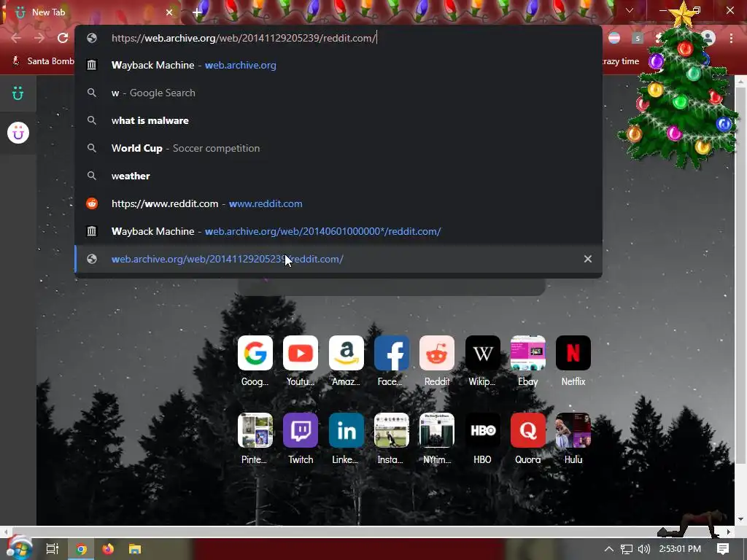Select the highlighted web.archive.org/web/20141129205239 suggestion
This screenshot has height=560, width=747.
338,259
